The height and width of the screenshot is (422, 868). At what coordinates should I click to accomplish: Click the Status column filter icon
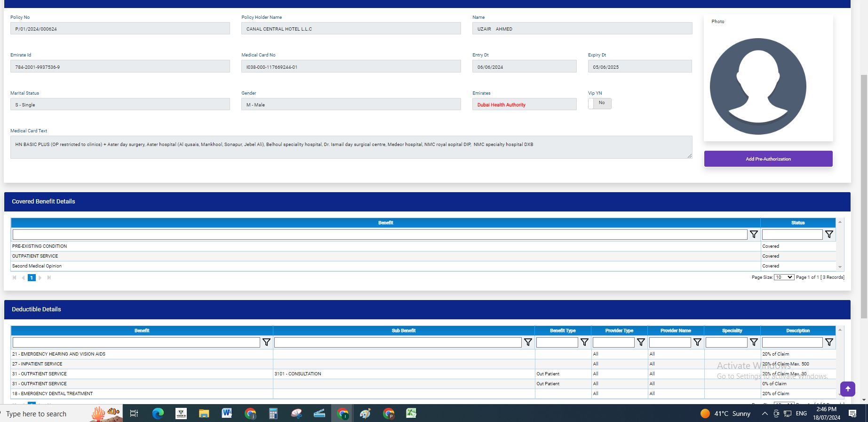(829, 235)
